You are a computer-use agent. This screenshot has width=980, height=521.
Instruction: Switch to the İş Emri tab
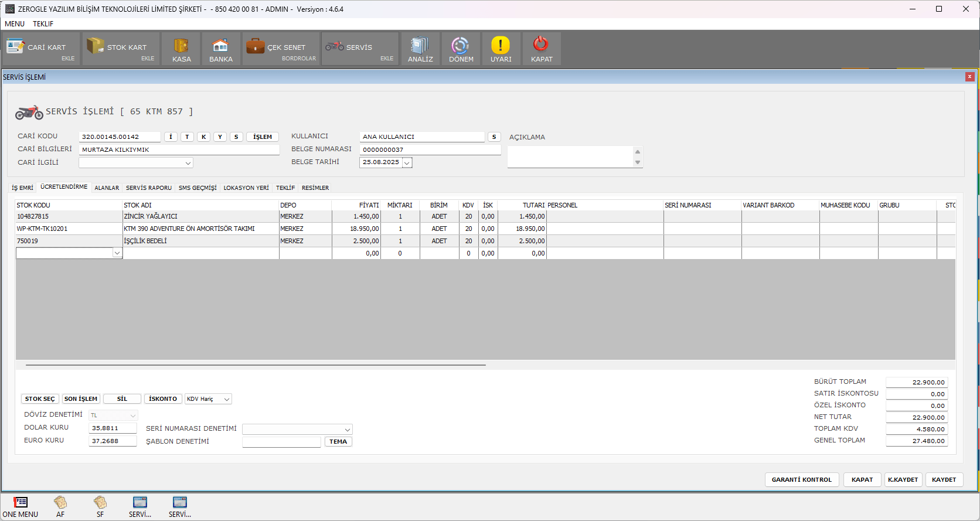pyautogui.click(x=22, y=188)
